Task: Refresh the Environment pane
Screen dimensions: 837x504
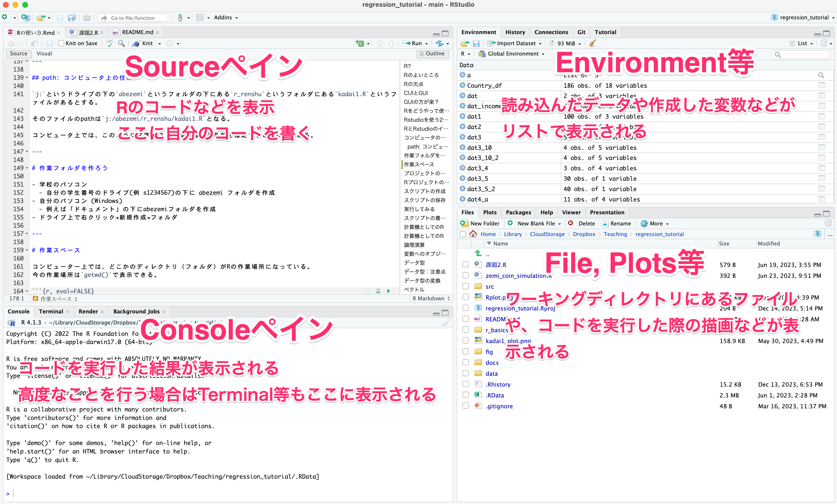Action: (x=824, y=43)
